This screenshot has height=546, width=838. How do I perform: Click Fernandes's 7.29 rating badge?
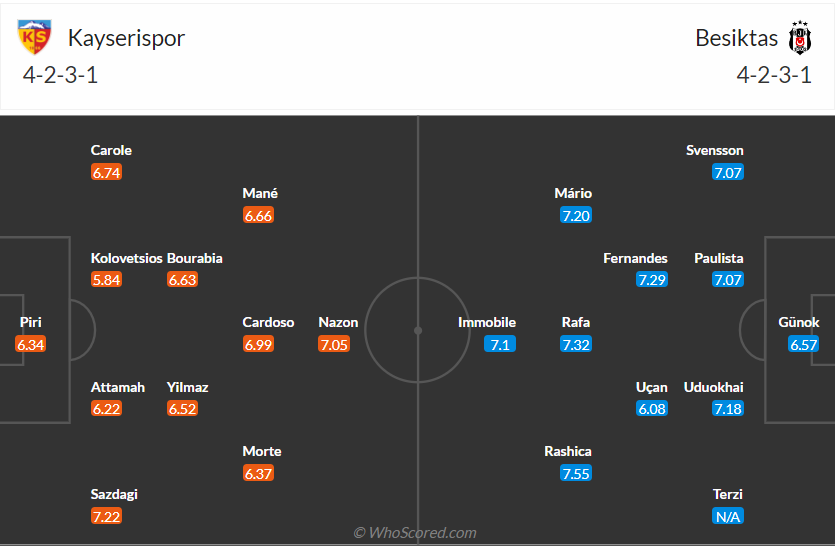(652, 280)
